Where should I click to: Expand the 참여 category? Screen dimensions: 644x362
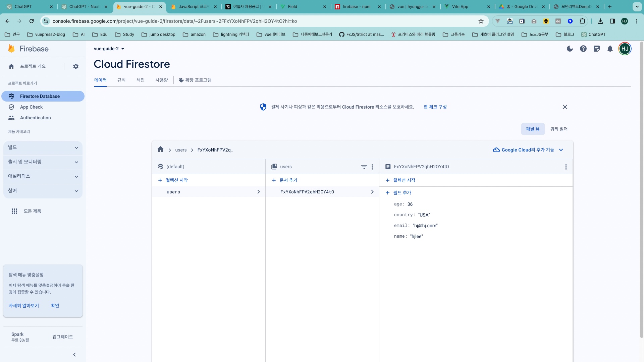tap(43, 191)
